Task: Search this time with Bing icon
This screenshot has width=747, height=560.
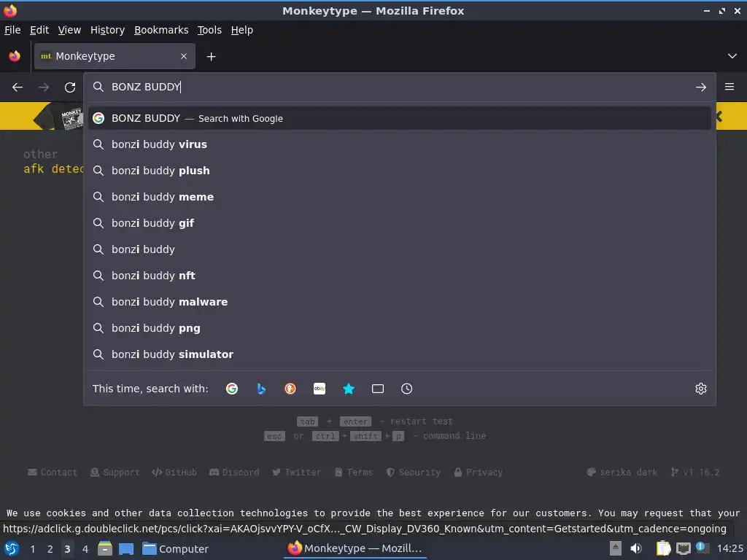Action: point(261,389)
